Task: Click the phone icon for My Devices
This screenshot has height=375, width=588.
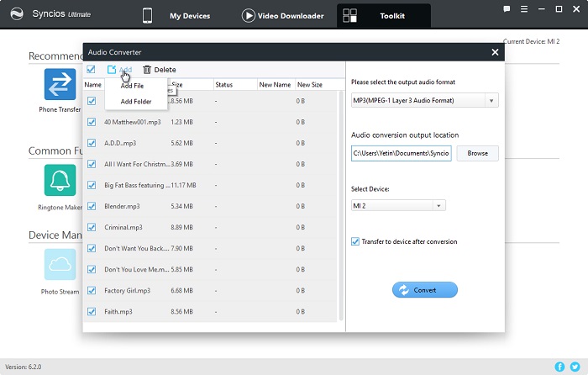Action: tap(147, 16)
